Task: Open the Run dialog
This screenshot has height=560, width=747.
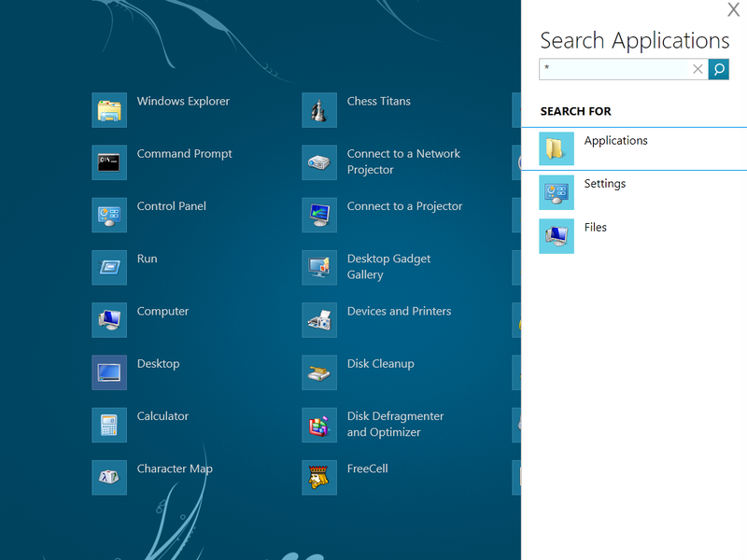Action: pyautogui.click(x=148, y=259)
